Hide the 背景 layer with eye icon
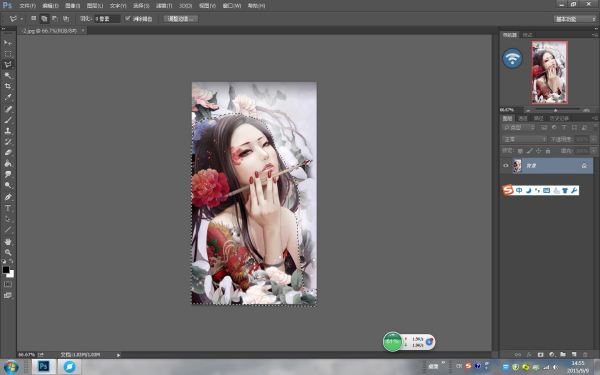The width and height of the screenshot is (600, 375). (506, 166)
